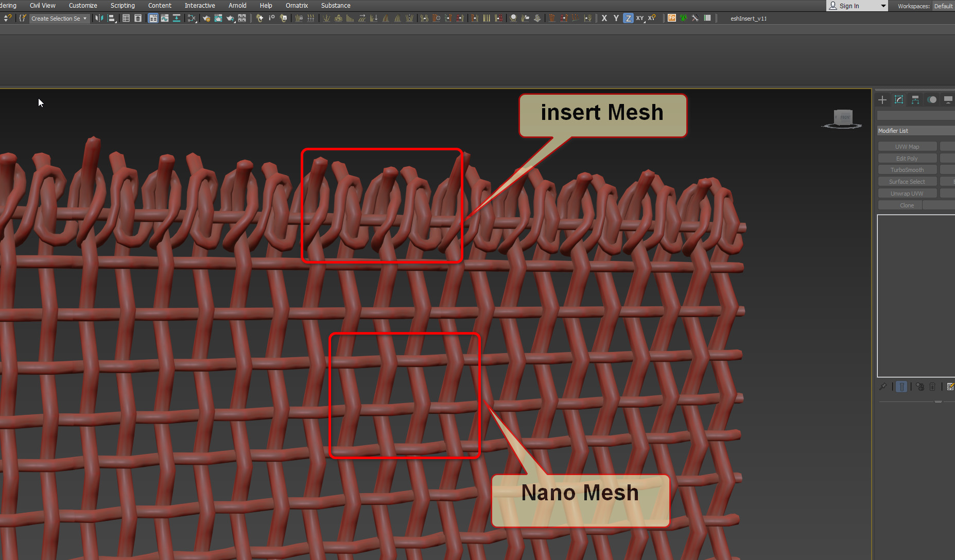The width and height of the screenshot is (955, 560).
Task: Open the Create Selection Set dropdown
Action: tap(59, 19)
